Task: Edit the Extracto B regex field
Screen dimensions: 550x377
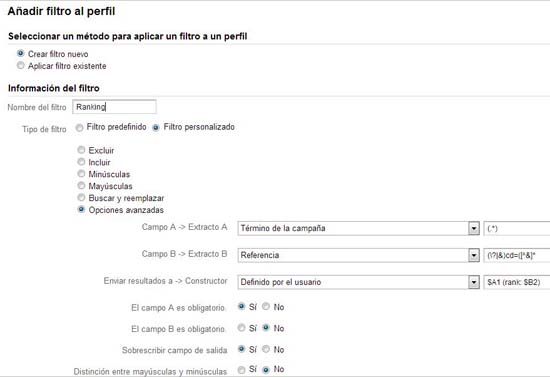Action: click(517, 255)
